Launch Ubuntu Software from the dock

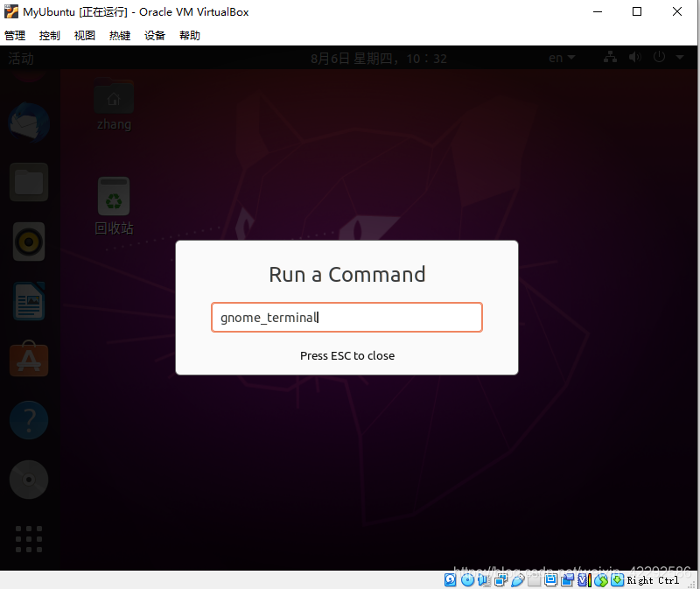click(x=29, y=359)
